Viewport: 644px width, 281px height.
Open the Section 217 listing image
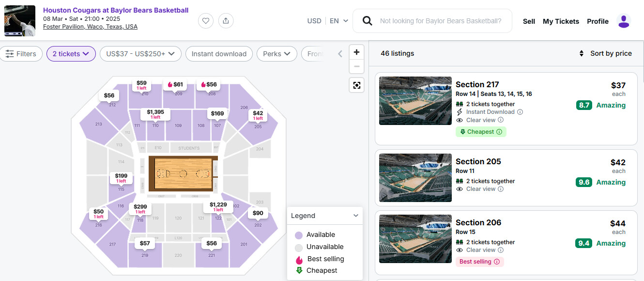[415, 101]
